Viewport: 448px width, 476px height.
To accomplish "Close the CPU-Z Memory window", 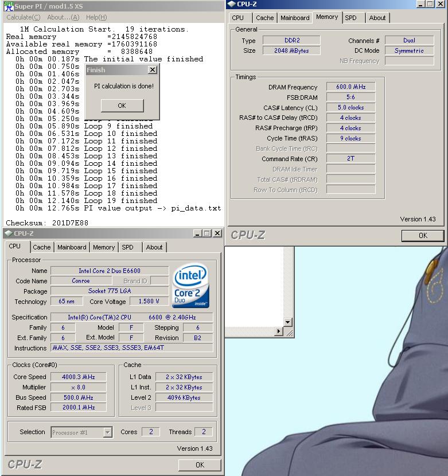I will 440,4.
